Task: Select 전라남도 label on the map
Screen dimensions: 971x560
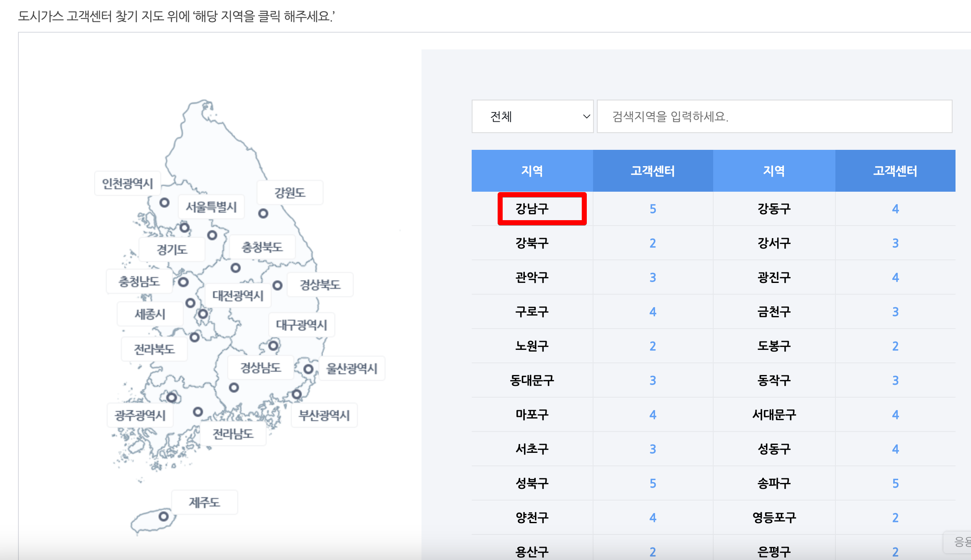Action: click(233, 434)
